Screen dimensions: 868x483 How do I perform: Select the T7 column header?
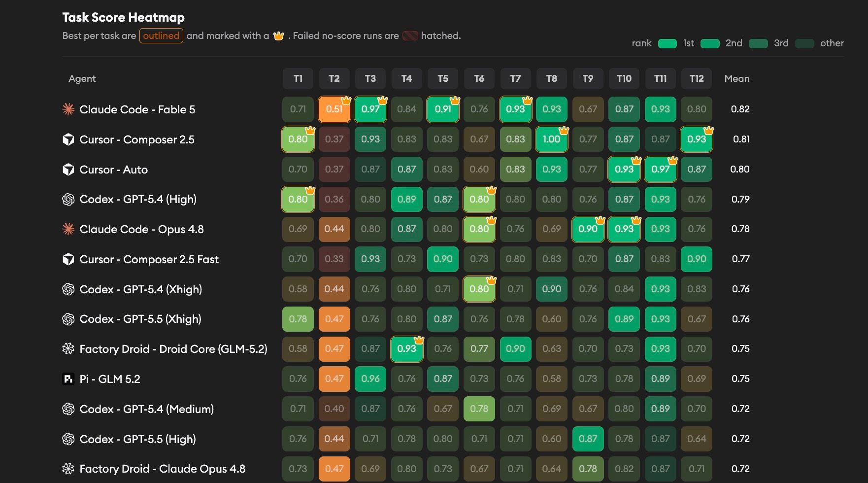point(515,78)
